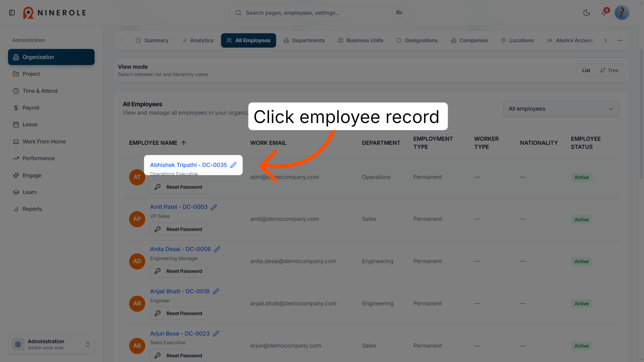644x362 pixels.
Task: Click anita.desai@democompany.com email cell
Action: pyautogui.click(x=293, y=261)
